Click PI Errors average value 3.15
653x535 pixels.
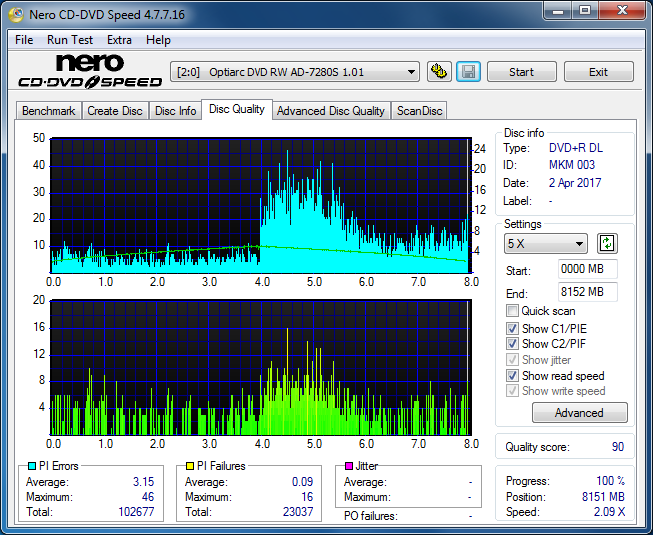click(144, 482)
